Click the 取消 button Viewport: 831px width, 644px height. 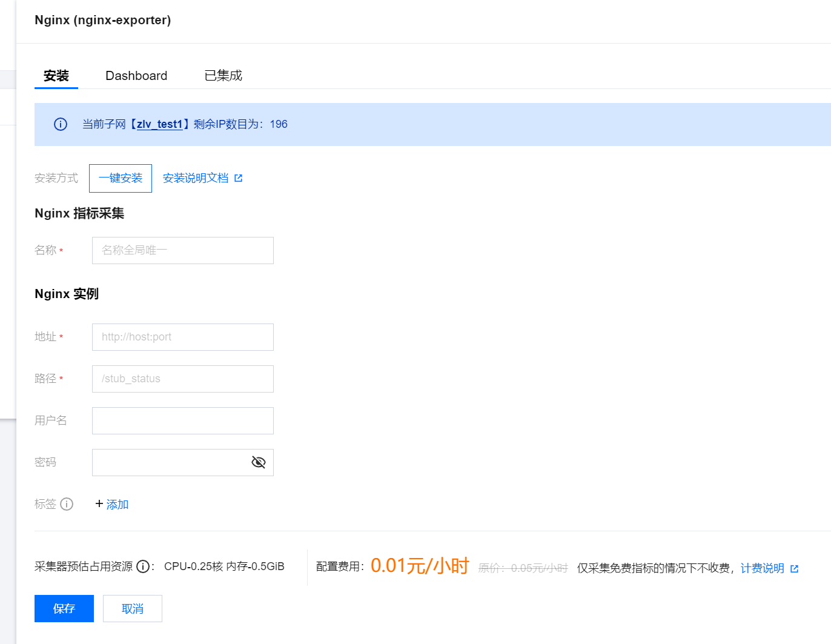tap(133, 608)
